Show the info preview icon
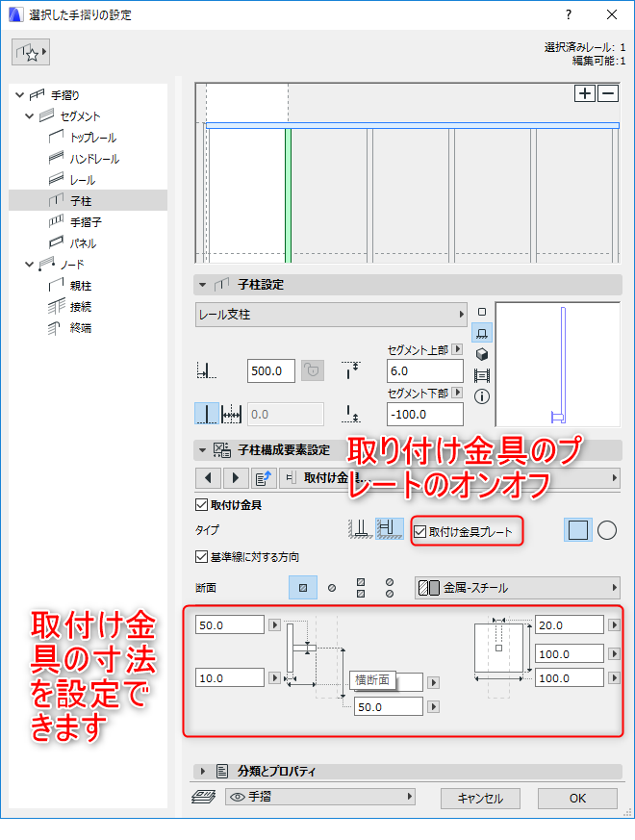This screenshot has width=635, height=840. coord(482,396)
